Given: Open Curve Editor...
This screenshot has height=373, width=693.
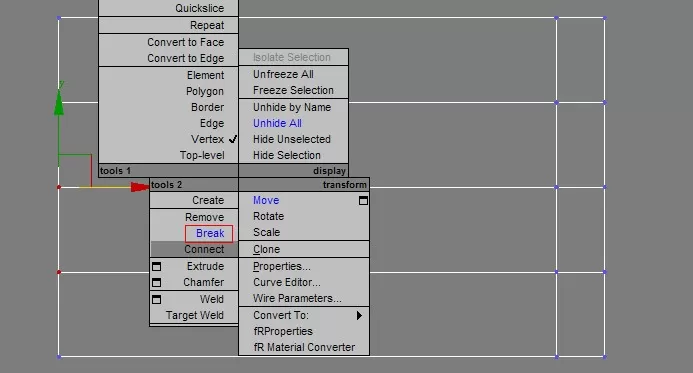Looking at the screenshot, I should point(286,282).
